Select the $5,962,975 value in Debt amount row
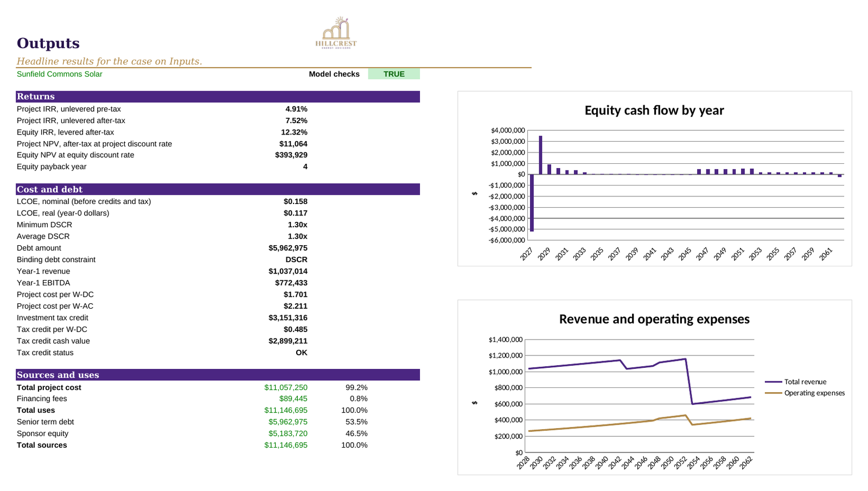Viewport: 868px width, 491px height. click(288, 248)
